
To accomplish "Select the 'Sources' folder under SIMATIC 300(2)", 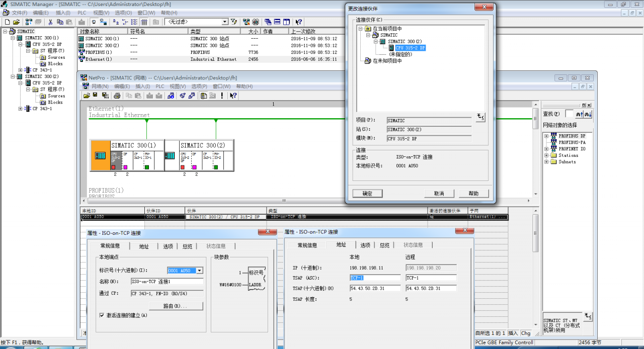I will tap(56, 96).
